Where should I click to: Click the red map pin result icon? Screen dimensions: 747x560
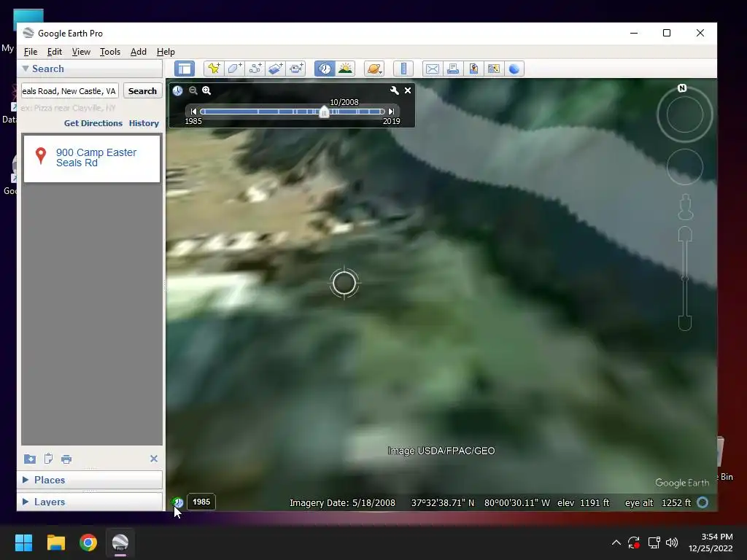pyautogui.click(x=41, y=156)
